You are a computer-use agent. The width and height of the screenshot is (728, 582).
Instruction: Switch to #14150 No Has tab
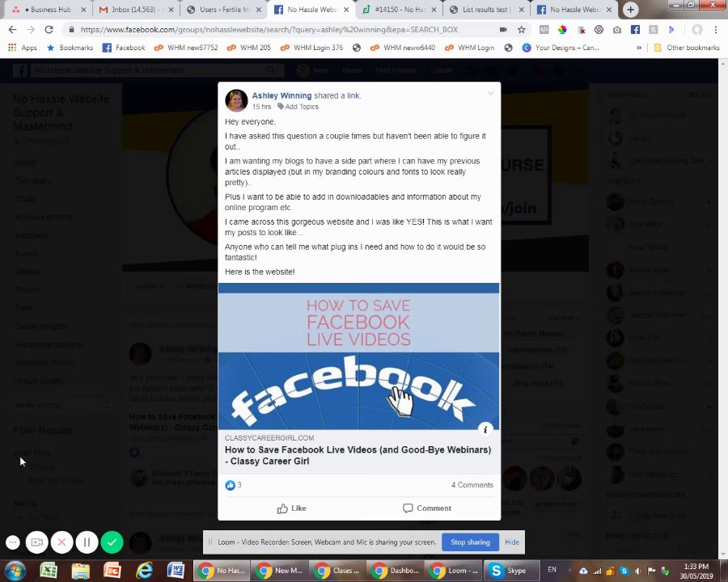click(400, 9)
